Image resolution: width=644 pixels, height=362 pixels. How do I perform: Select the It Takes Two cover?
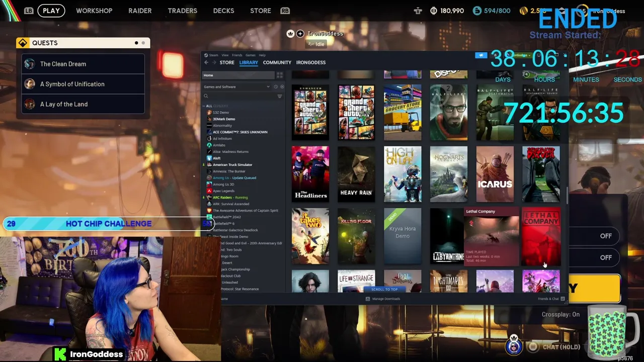(x=310, y=236)
